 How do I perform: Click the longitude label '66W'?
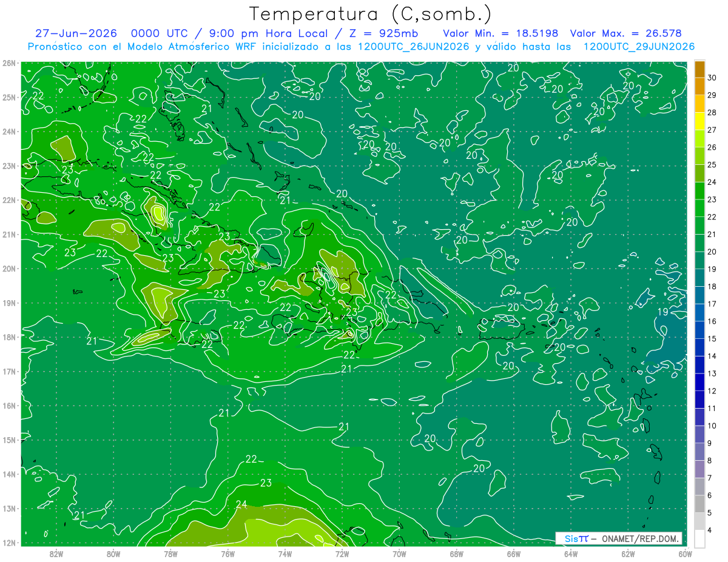tap(513, 554)
